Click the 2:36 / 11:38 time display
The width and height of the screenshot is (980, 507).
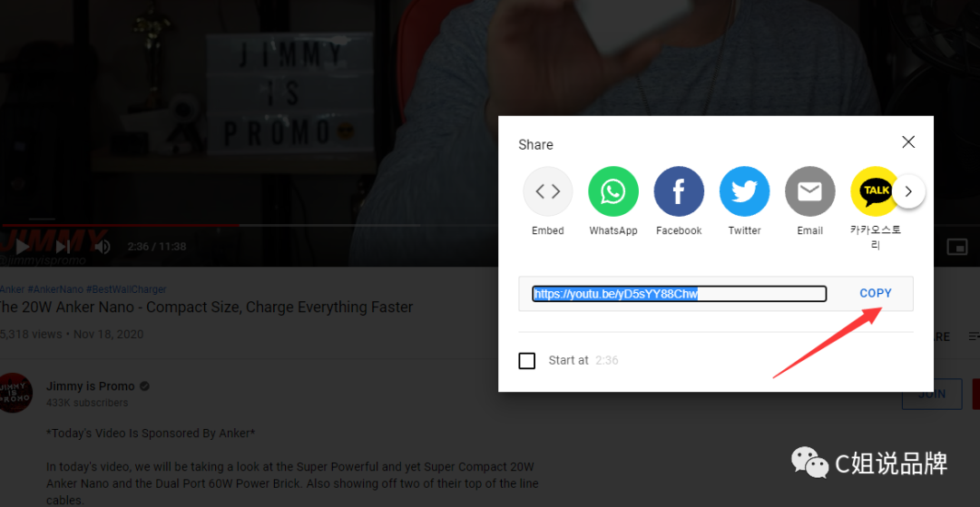157,247
